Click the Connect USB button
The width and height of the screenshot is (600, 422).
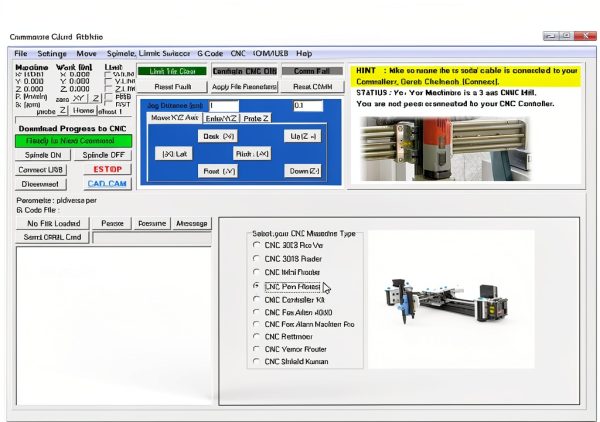(41, 169)
